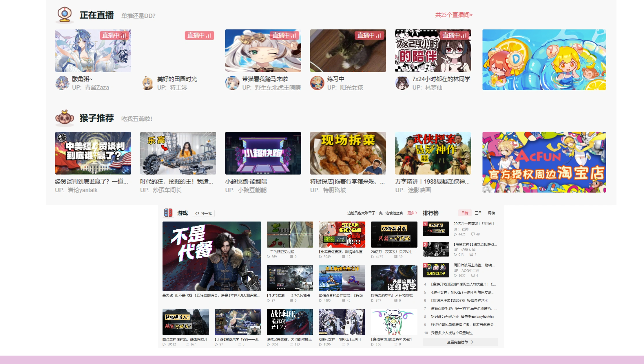Select the 周榜 weekly ranking tab
Viewport: 644px width, 364px height.
[x=491, y=213]
